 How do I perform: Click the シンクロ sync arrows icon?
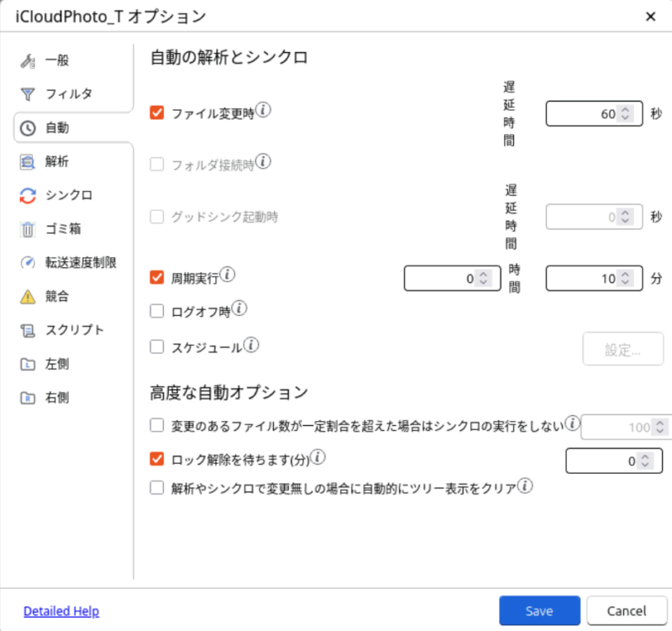tap(28, 195)
